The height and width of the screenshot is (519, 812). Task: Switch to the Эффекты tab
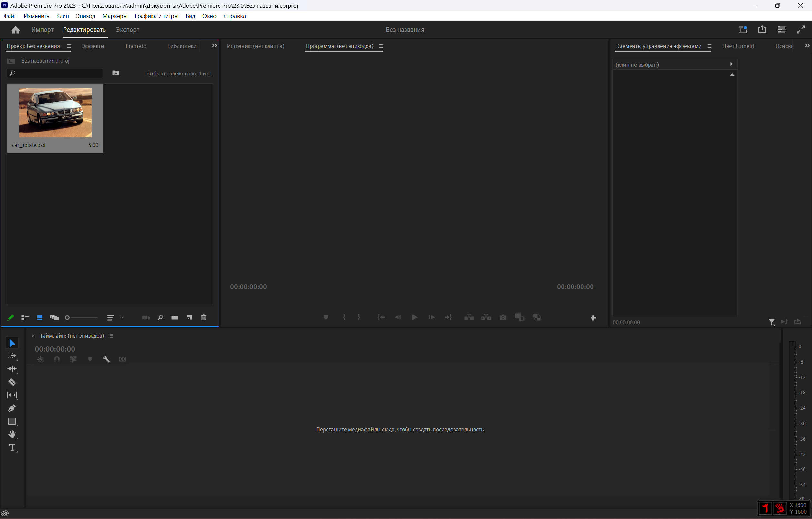pyautogui.click(x=93, y=46)
